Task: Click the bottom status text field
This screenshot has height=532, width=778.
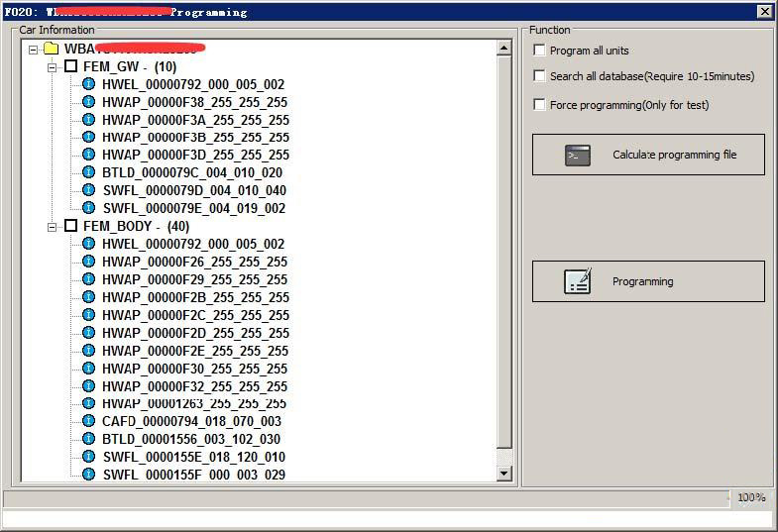Action: tap(387, 519)
